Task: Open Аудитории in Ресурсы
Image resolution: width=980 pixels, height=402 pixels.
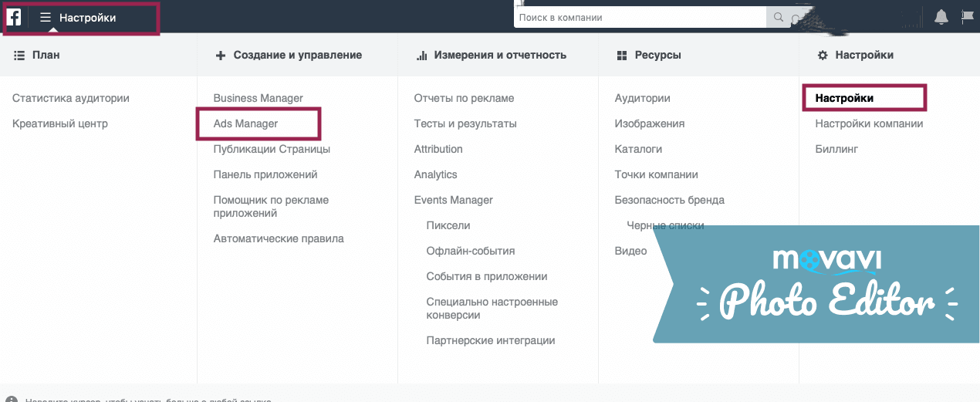Action: (x=642, y=98)
